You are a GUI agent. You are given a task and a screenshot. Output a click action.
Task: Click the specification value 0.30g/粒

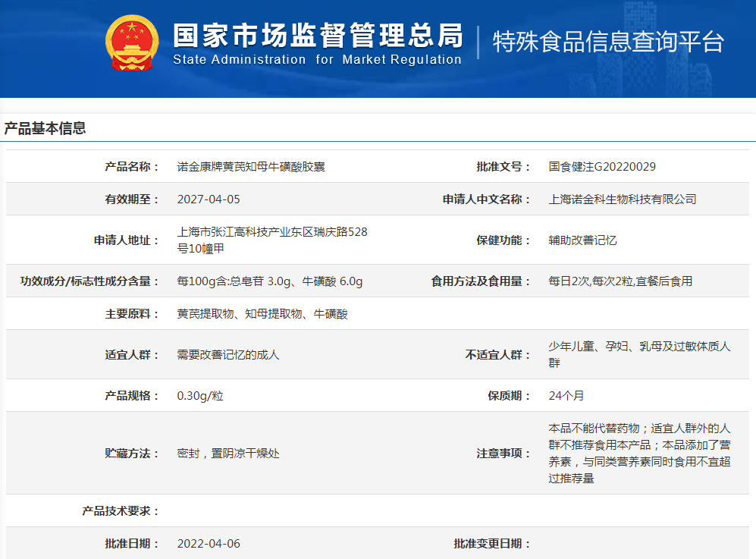click(x=200, y=396)
